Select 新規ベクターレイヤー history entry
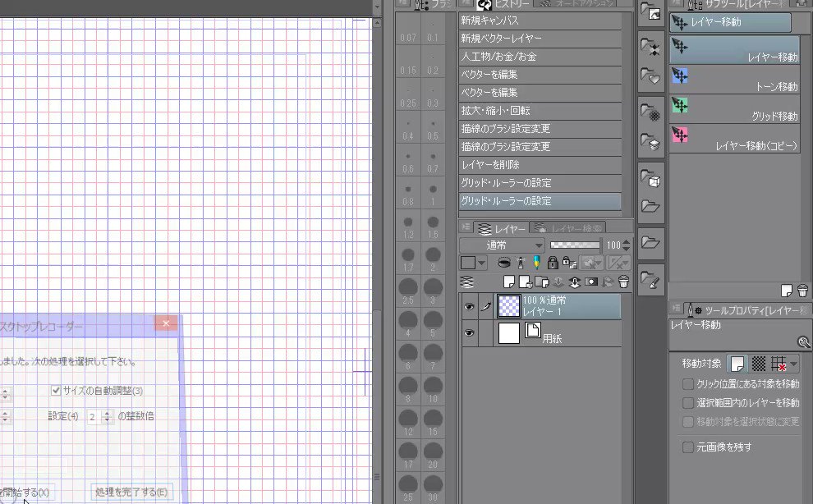This screenshot has height=504, width=813. (x=540, y=39)
